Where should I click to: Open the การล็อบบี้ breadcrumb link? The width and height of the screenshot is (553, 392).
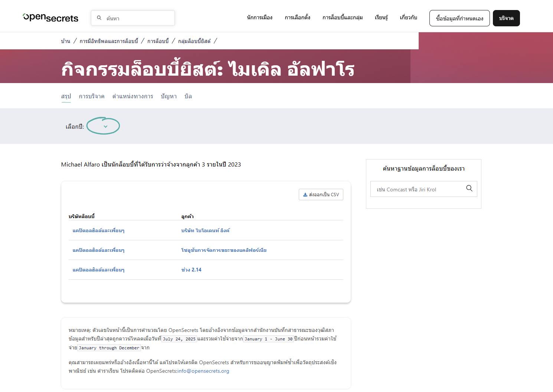158,41
